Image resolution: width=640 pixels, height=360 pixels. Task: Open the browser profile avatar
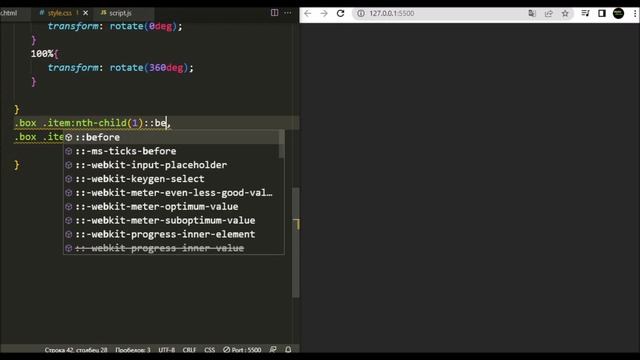click(618, 13)
